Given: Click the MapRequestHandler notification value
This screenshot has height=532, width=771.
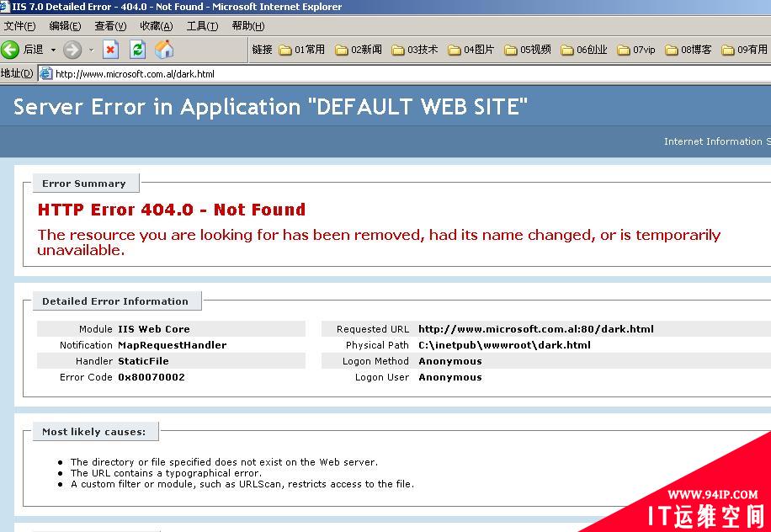Looking at the screenshot, I should point(172,345).
